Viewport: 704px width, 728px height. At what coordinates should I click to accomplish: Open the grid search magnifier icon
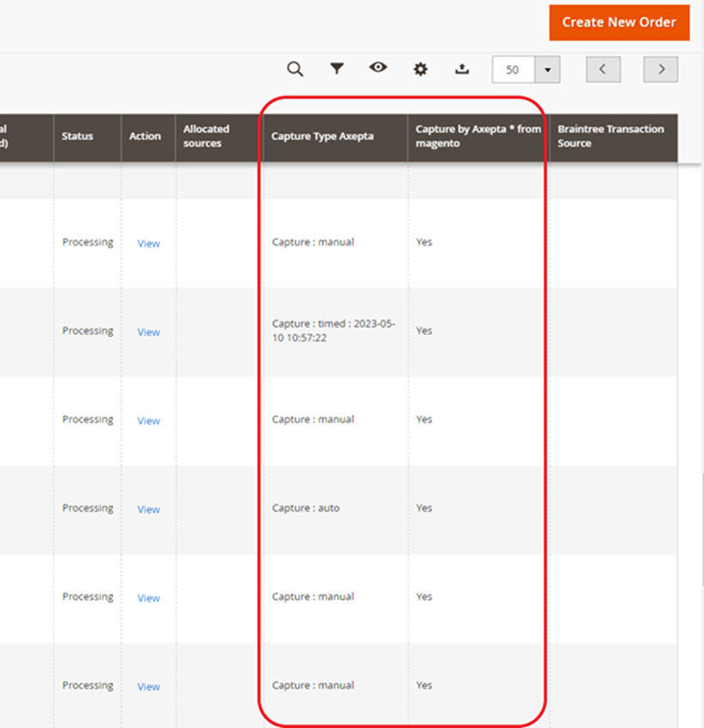[294, 70]
